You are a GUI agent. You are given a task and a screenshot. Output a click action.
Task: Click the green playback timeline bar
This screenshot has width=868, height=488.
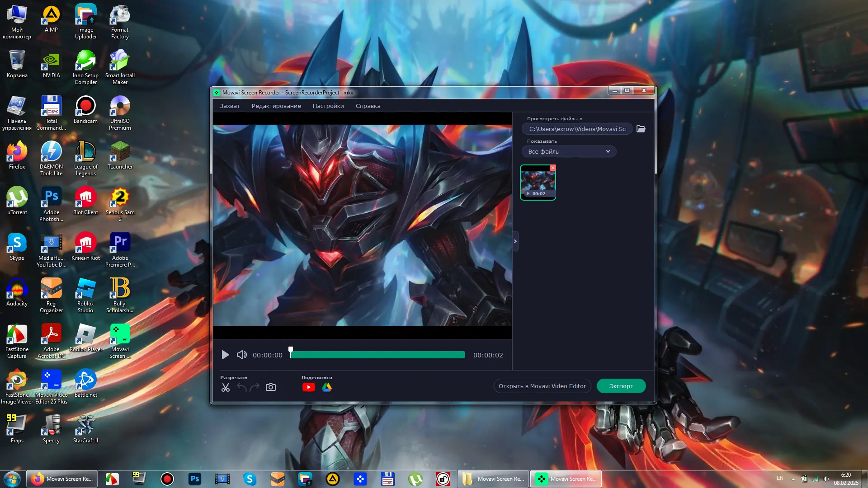point(378,355)
